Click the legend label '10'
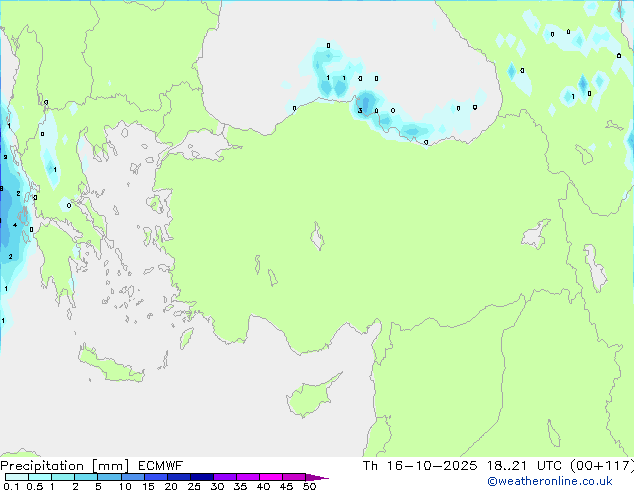Image resolution: width=634 pixels, height=490 pixels. (x=125, y=486)
